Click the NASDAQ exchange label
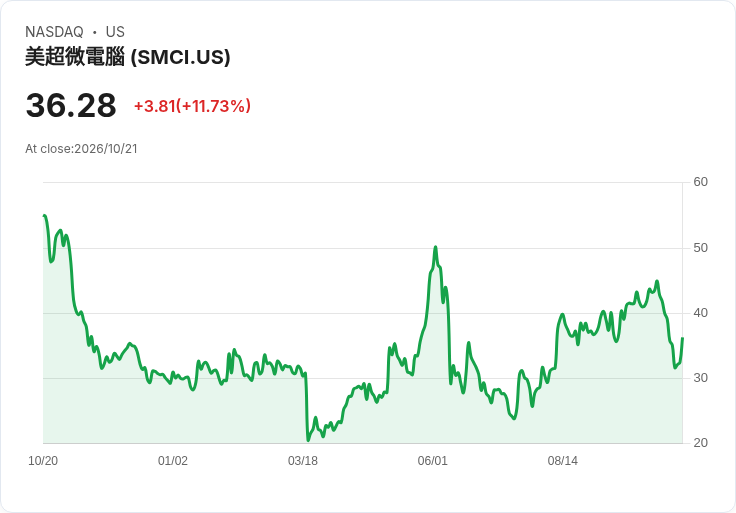 click(x=54, y=32)
